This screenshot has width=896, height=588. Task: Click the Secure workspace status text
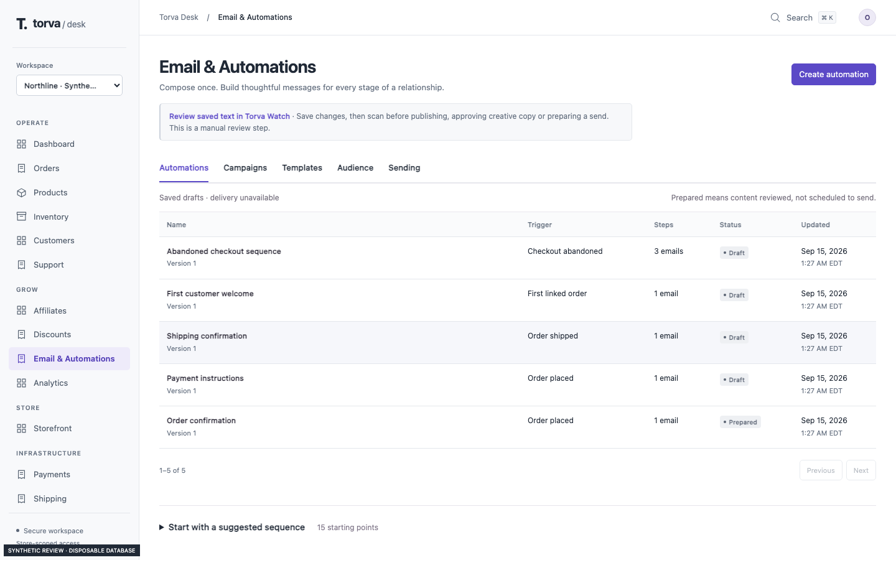coord(54,531)
